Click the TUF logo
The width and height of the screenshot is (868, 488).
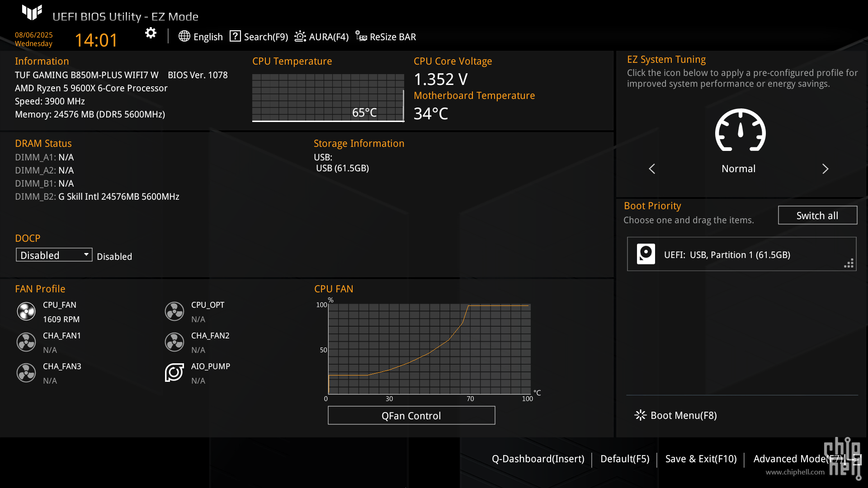[32, 13]
